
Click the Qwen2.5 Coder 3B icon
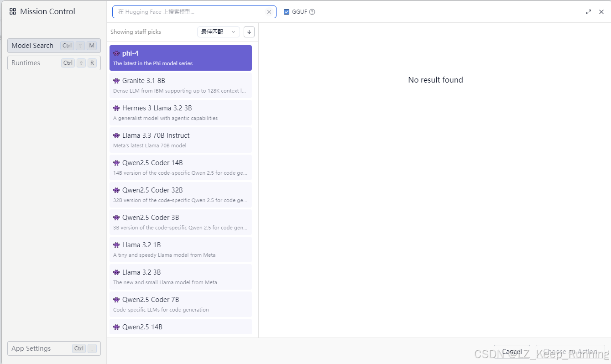pos(116,218)
